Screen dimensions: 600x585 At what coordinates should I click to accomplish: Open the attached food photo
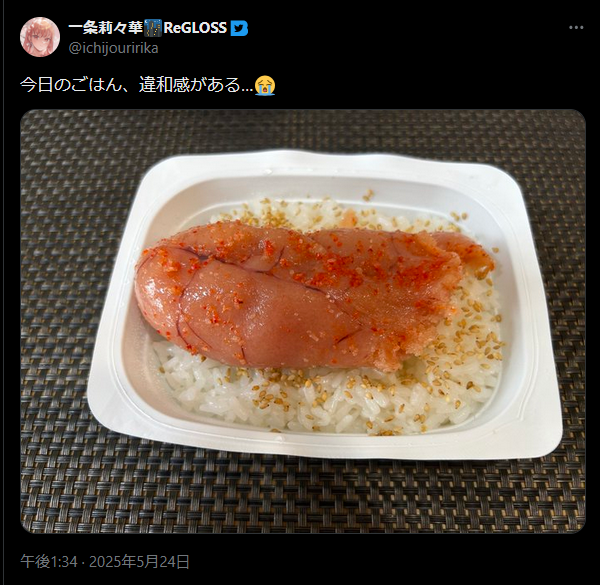pos(303,321)
